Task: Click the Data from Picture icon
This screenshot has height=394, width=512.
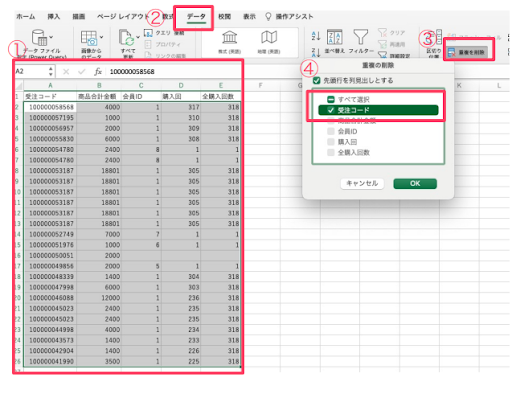Action: tap(89, 38)
